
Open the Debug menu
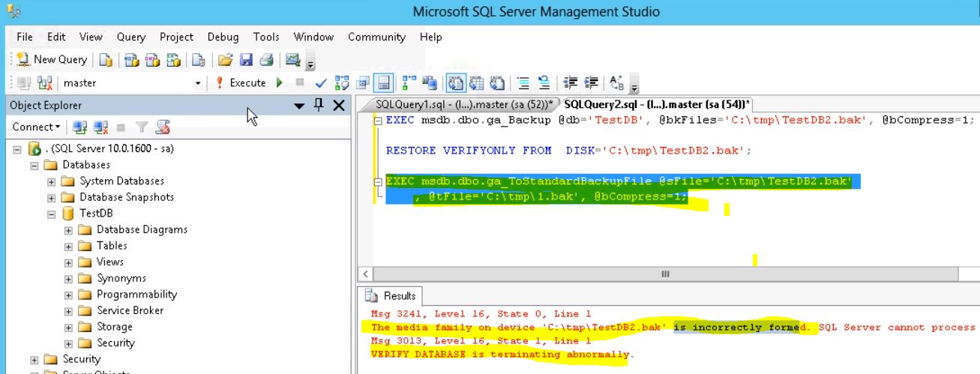point(223,37)
